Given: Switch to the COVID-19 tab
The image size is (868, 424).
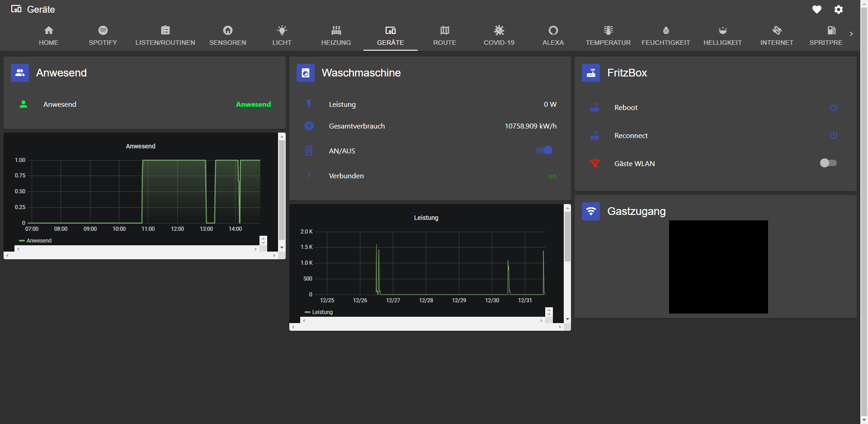Looking at the screenshot, I should click(499, 35).
